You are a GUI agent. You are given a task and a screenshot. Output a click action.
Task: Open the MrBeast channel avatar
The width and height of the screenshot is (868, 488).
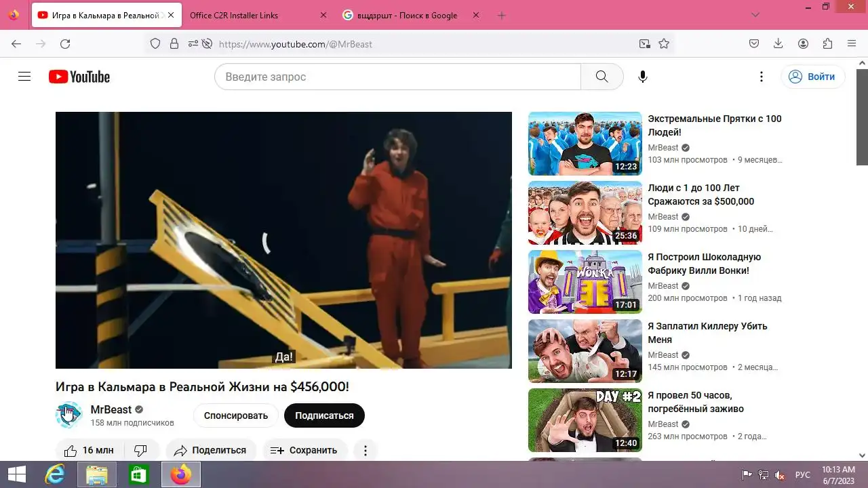pyautogui.click(x=68, y=415)
